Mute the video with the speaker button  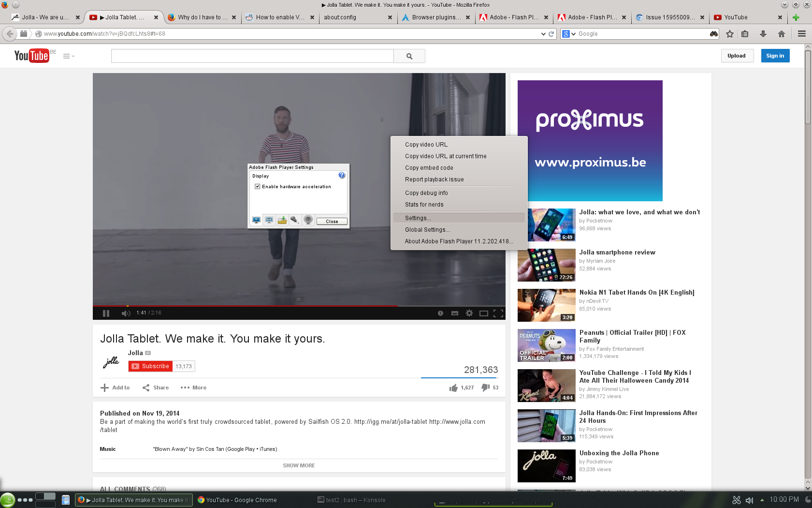126,314
